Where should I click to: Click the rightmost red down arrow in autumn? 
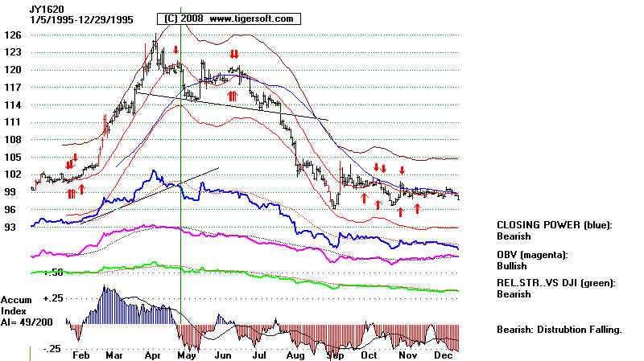point(402,170)
